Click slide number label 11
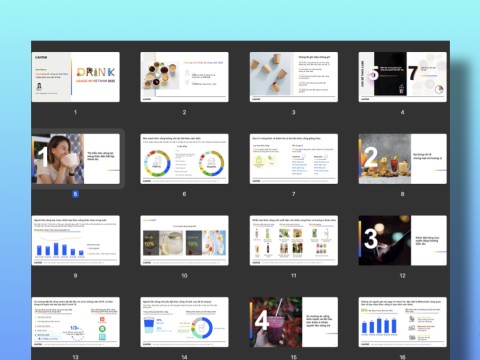This screenshot has height=360, width=480. pyautogui.click(x=294, y=276)
